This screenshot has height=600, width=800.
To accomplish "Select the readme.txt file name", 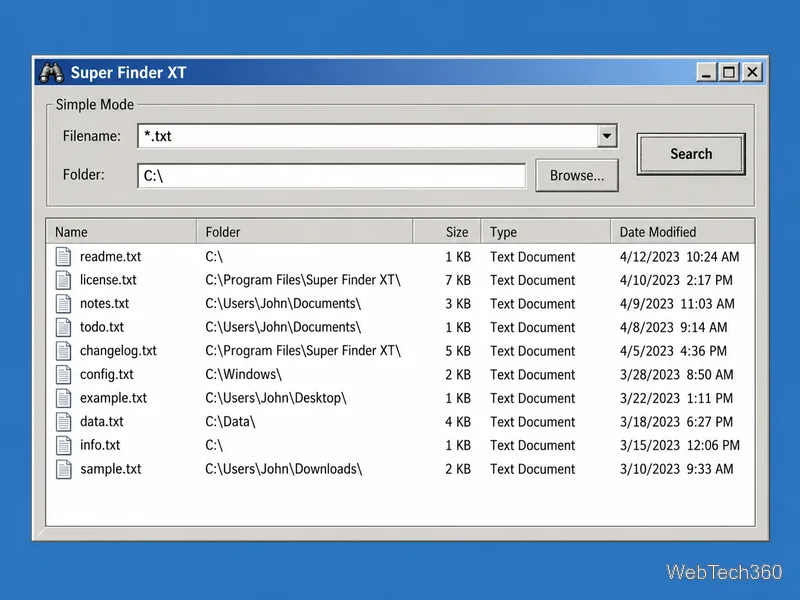I will point(110,257).
